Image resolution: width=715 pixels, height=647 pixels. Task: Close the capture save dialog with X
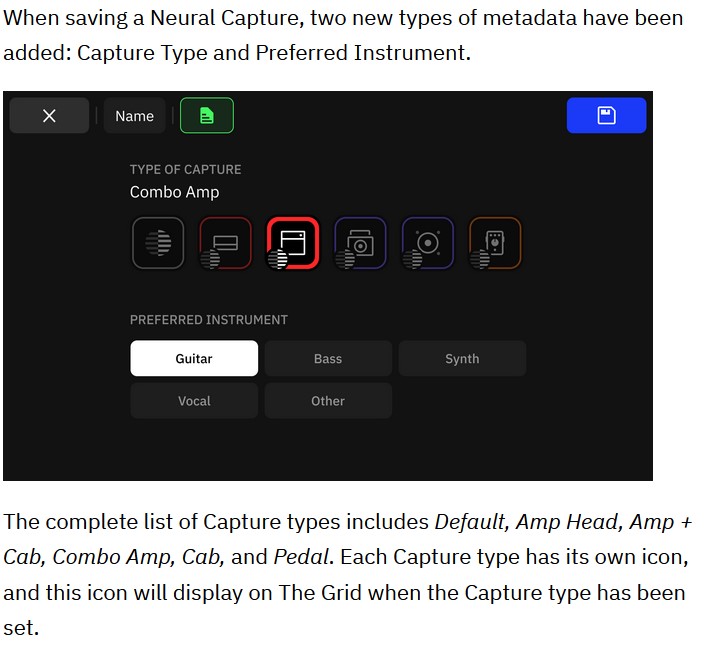(x=49, y=115)
